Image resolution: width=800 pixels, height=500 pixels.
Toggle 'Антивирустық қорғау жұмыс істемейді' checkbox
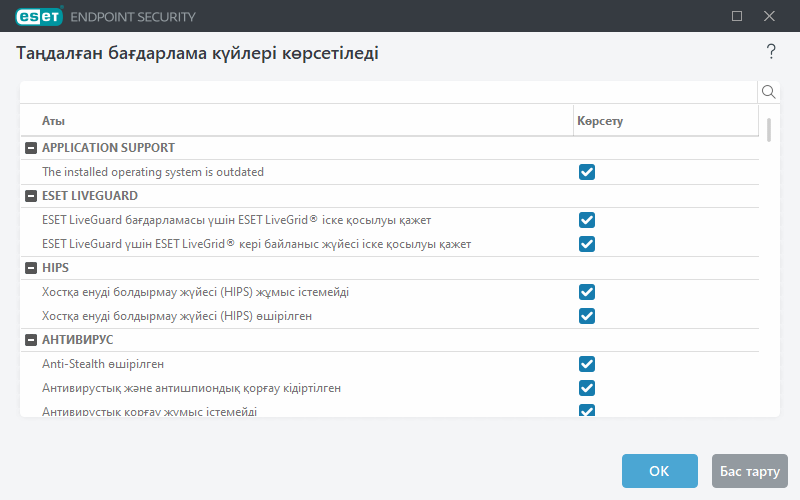[587, 410]
